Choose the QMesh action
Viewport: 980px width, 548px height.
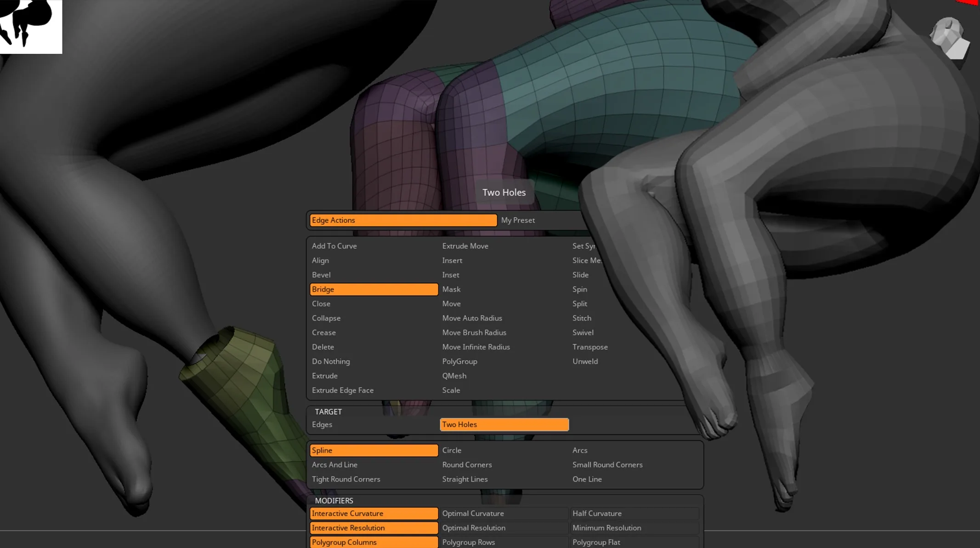454,376
